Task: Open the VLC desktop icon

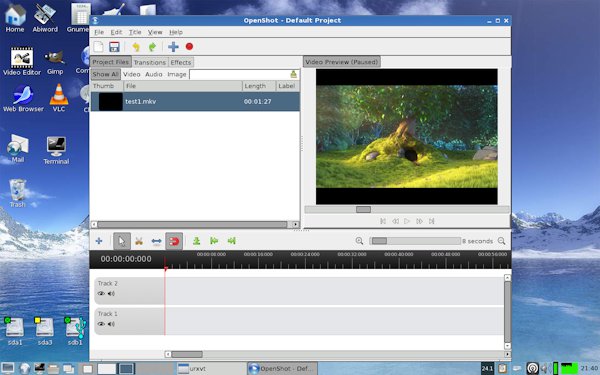Action: 59,98
